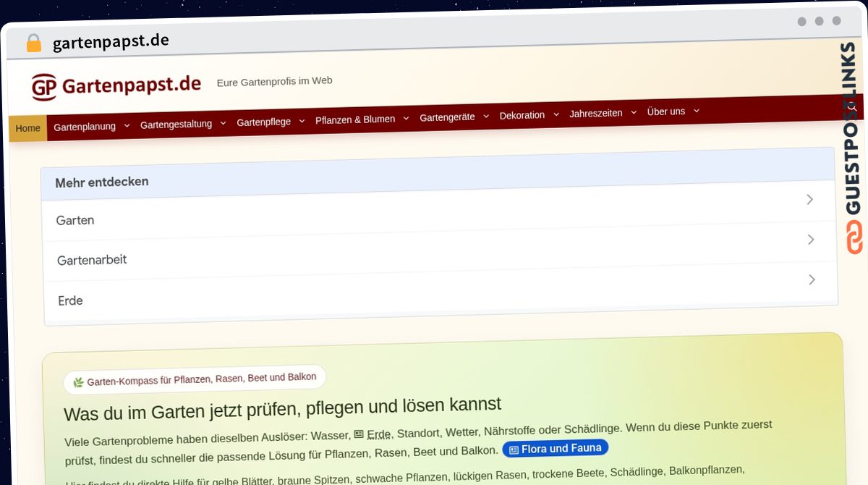This screenshot has width=868, height=485.
Task: Click the arrow on the Gartenarbeit row
Action: tap(811, 239)
